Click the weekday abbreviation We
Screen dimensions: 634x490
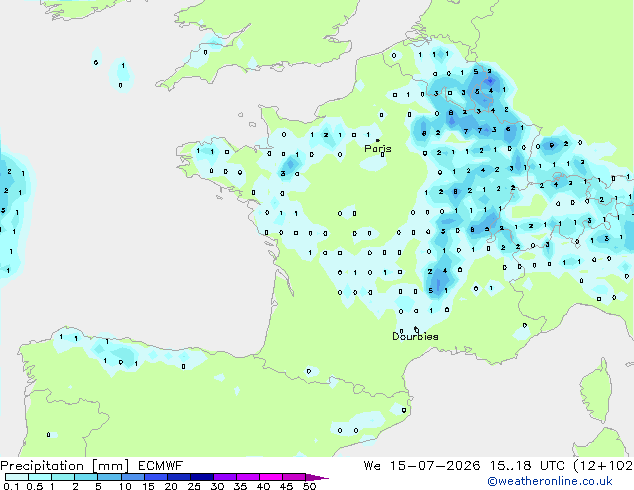pos(372,466)
